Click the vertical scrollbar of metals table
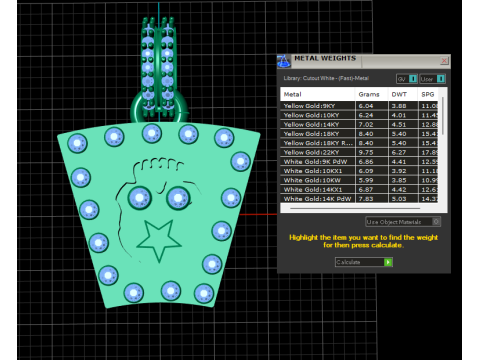480x360 pixels. pos(443,116)
